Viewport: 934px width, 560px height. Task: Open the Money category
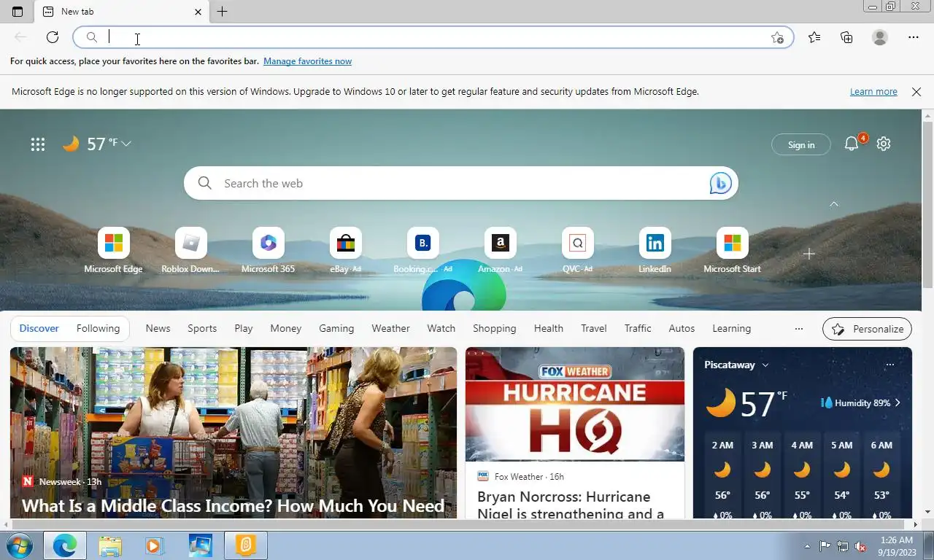pos(285,328)
